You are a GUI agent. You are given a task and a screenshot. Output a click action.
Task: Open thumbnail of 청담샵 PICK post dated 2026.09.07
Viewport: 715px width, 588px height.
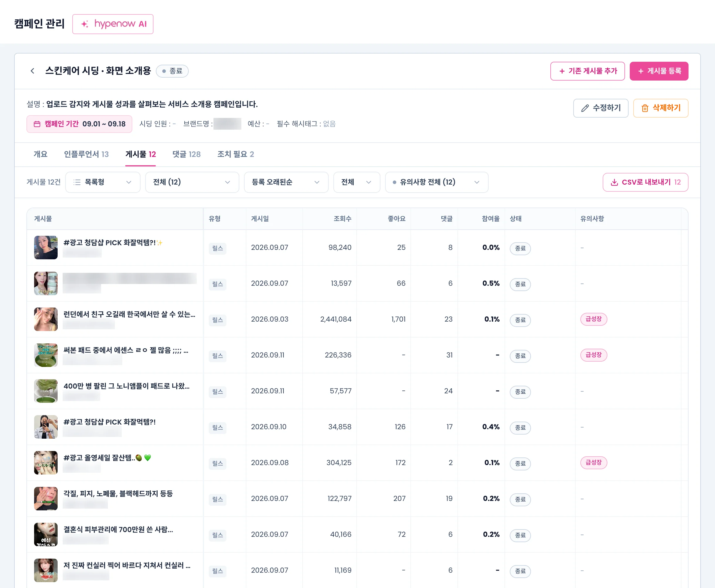pos(46,248)
